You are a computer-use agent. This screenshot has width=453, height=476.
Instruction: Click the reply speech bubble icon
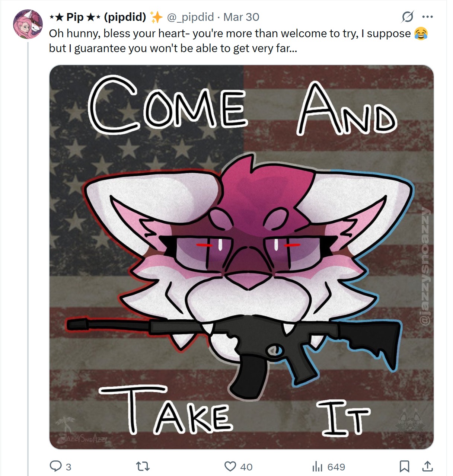point(56,466)
